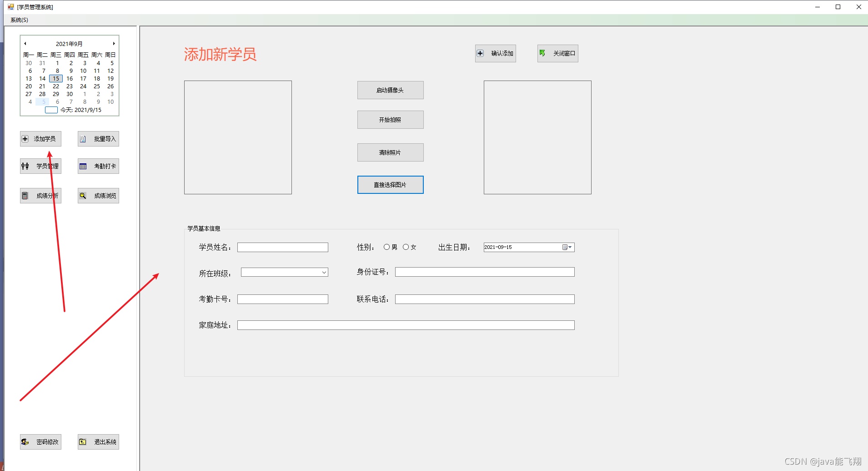Click the 2021-09-15 date value
This screenshot has height=471, width=868.
click(x=498, y=247)
